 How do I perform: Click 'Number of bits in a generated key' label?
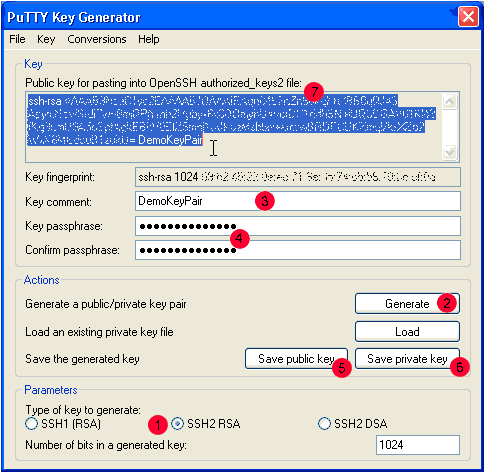pyautogui.click(x=106, y=445)
